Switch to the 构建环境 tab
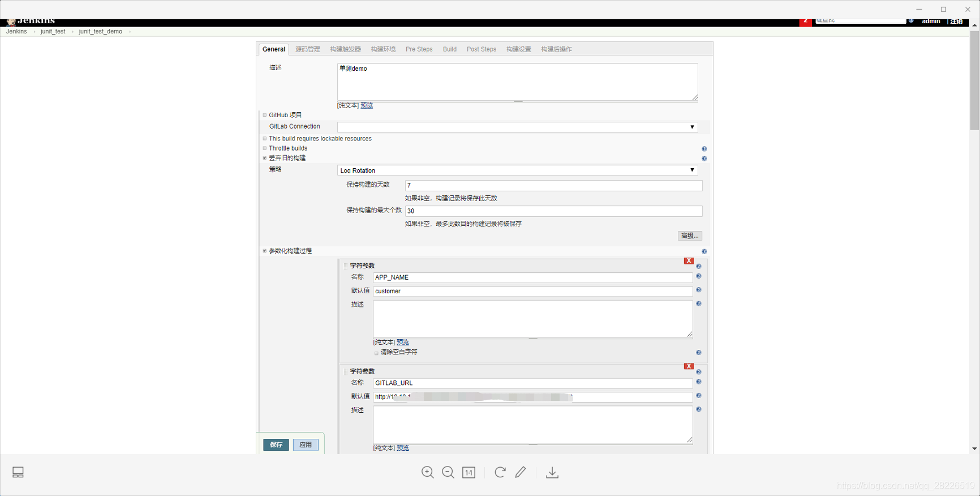This screenshot has width=980, height=496. pyautogui.click(x=384, y=49)
